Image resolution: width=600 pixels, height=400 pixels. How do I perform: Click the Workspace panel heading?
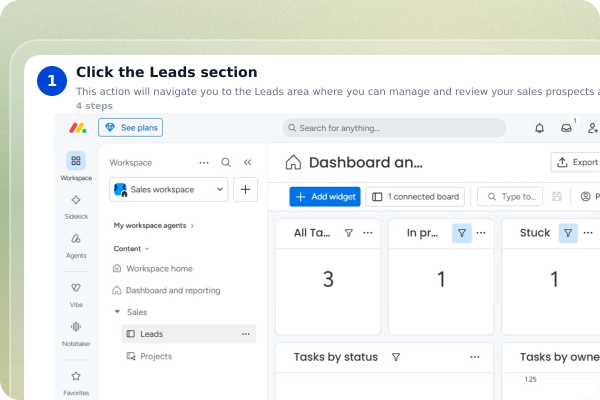[131, 163]
